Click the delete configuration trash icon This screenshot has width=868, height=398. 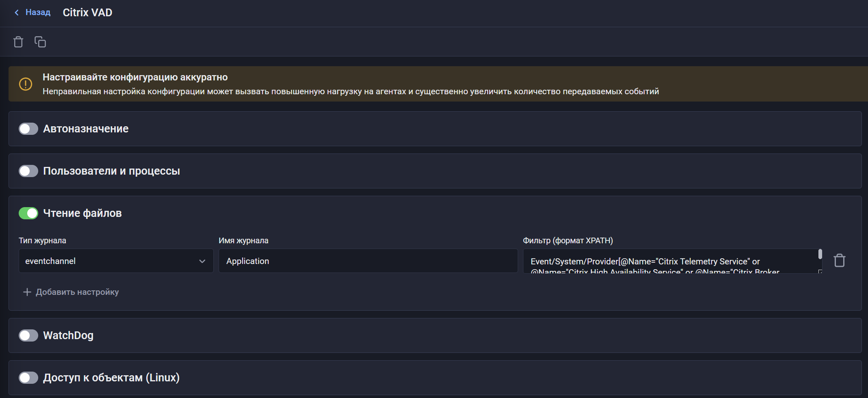pos(18,42)
